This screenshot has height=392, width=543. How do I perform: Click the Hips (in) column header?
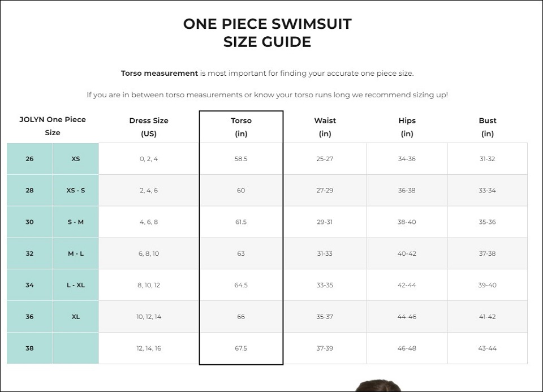pyautogui.click(x=407, y=127)
